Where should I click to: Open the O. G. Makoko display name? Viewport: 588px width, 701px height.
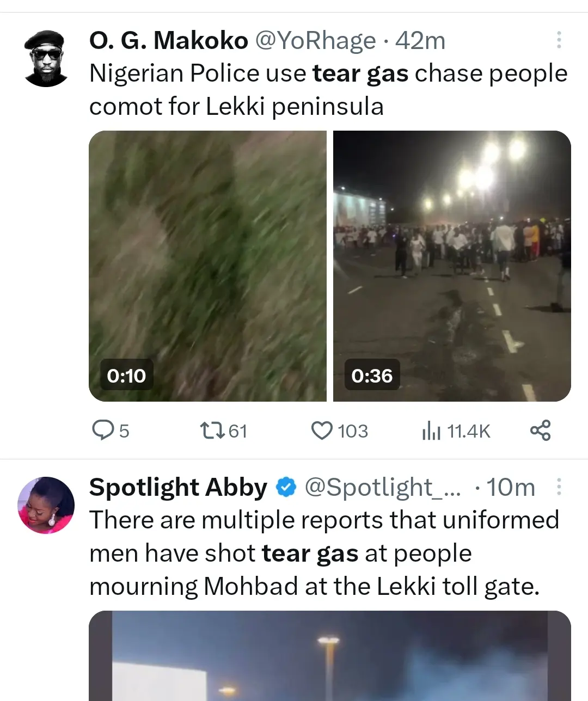pos(168,41)
